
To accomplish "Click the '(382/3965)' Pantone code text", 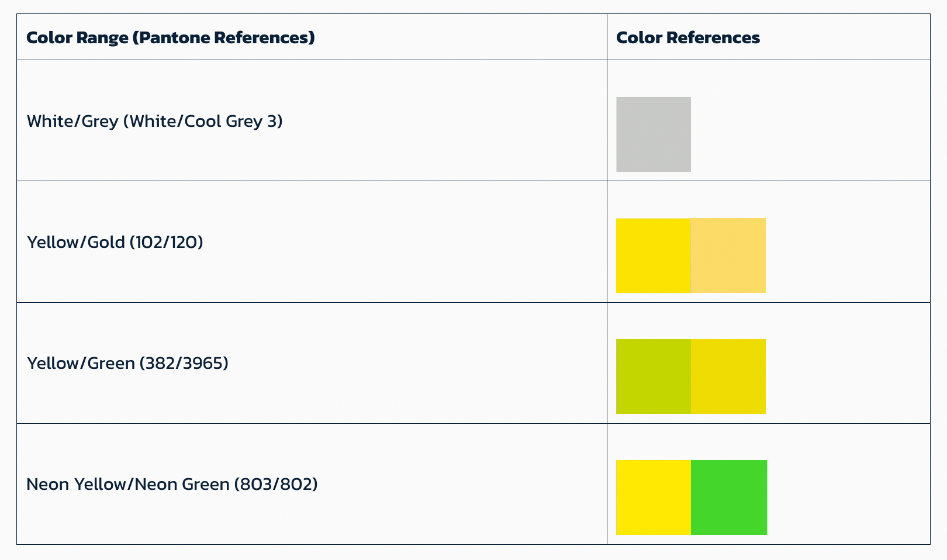I will [184, 363].
